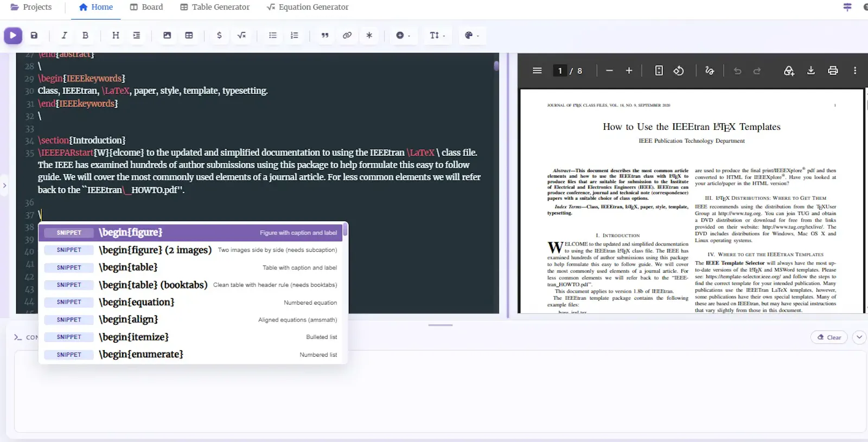
Task: Save the document with the disk icon
Action: 34,35
